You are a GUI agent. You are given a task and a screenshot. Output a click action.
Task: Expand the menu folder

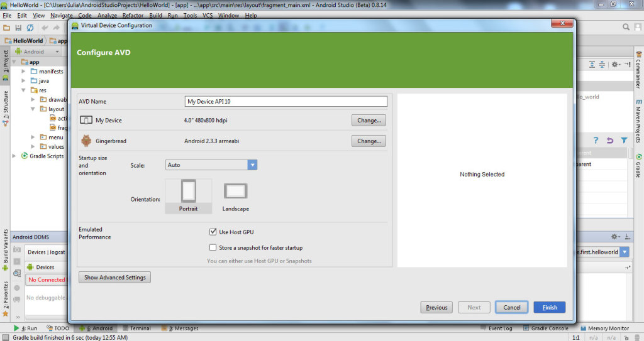pyautogui.click(x=33, y=137)
